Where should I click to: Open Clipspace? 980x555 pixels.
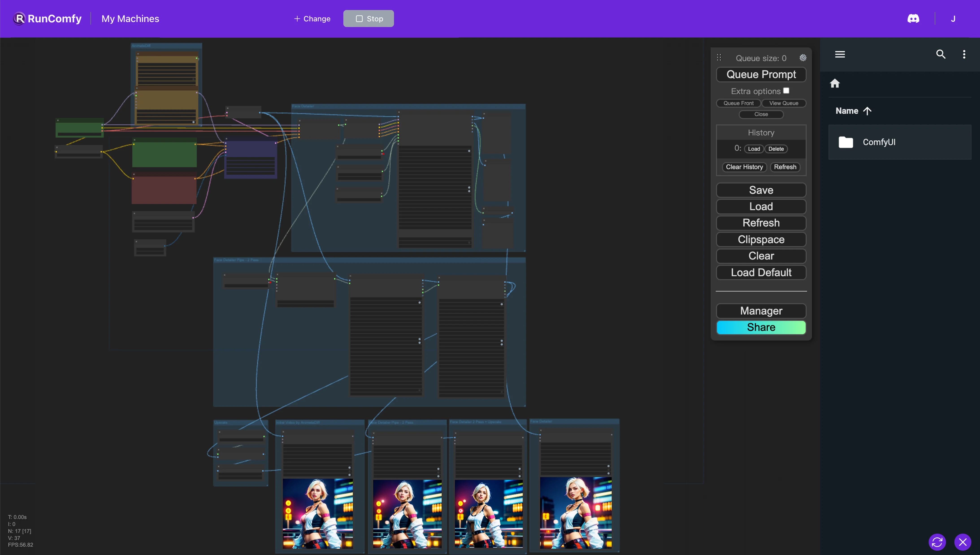[761, 239]
